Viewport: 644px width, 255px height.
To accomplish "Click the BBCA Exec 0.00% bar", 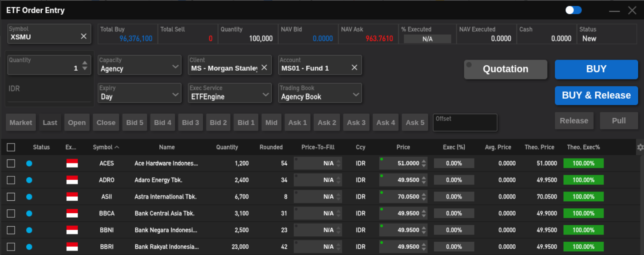I will (454, 213).
